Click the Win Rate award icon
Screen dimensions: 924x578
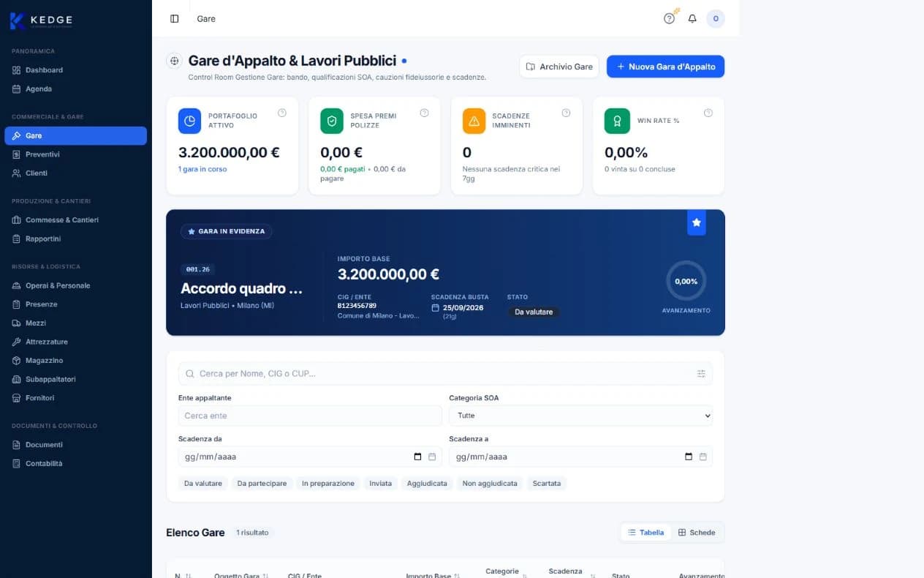tap(616, 121)
